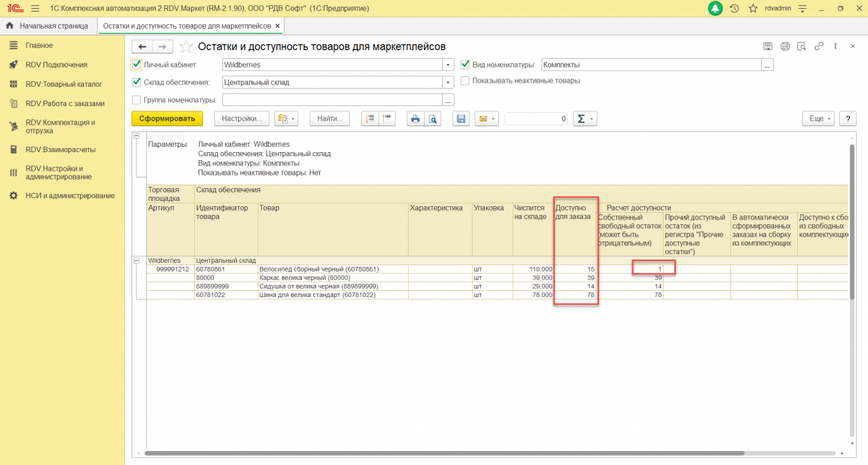Select cell Шина для велика стандарт (60781022)
This screenshot has height=465, width=868.
tap(333, 294)
